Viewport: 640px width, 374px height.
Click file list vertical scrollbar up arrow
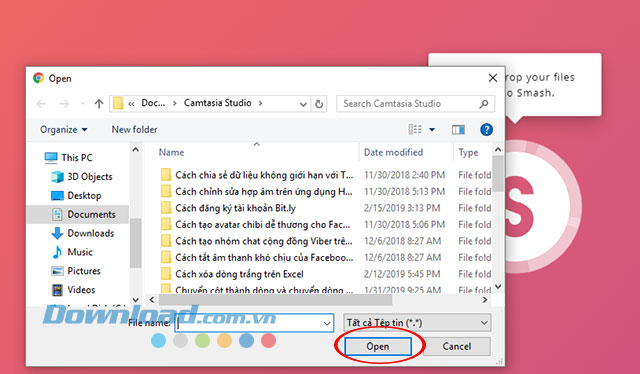pos(498,150)
